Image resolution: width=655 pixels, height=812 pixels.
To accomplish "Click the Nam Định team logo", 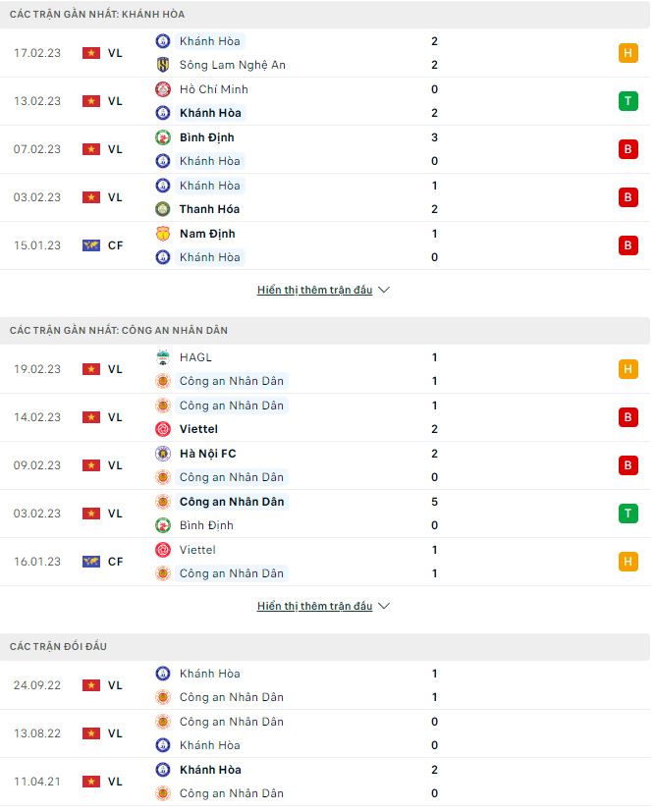I will tap(163, 234).
